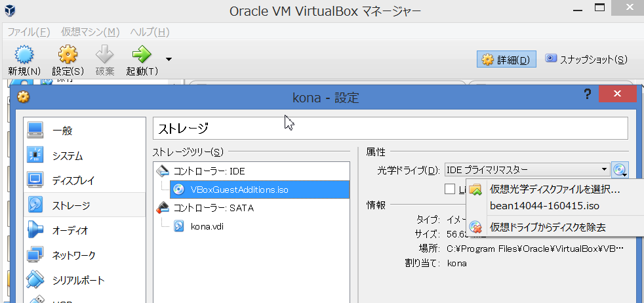Screen dimensions: 644x303
Task: Choose 仮想光学ディスクファイルを選択... menu entry
Action: pos(554,190)
